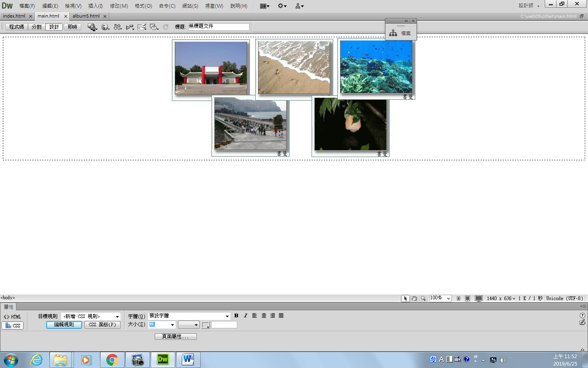Click the 編輯規則 button

64,325
